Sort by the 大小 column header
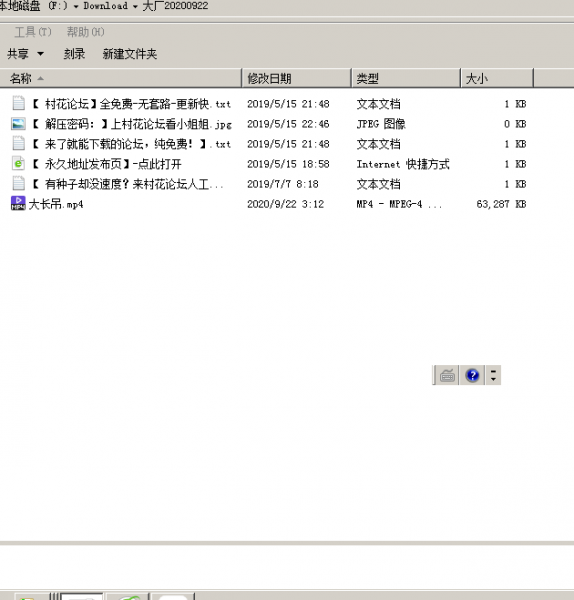Image resolution: width=574 pixels, height=600 pixels. [x=497, y=78]
